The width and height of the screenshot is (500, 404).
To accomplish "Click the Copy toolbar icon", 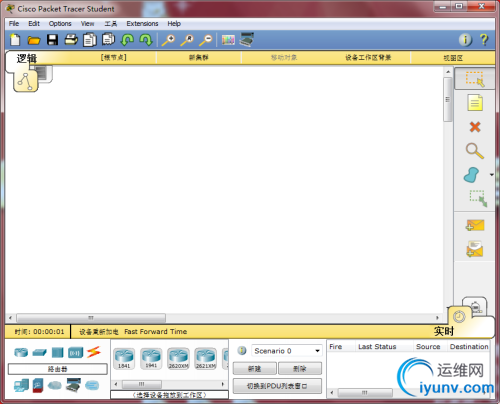I will 90,40.
